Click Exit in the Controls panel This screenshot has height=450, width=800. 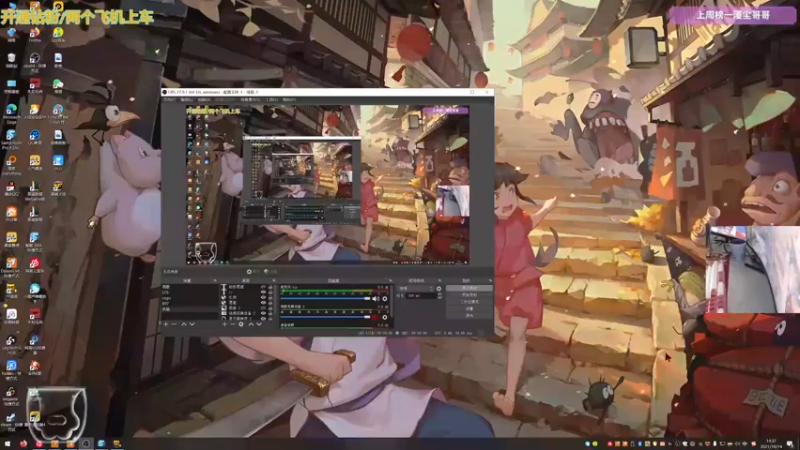pos(469,316)
